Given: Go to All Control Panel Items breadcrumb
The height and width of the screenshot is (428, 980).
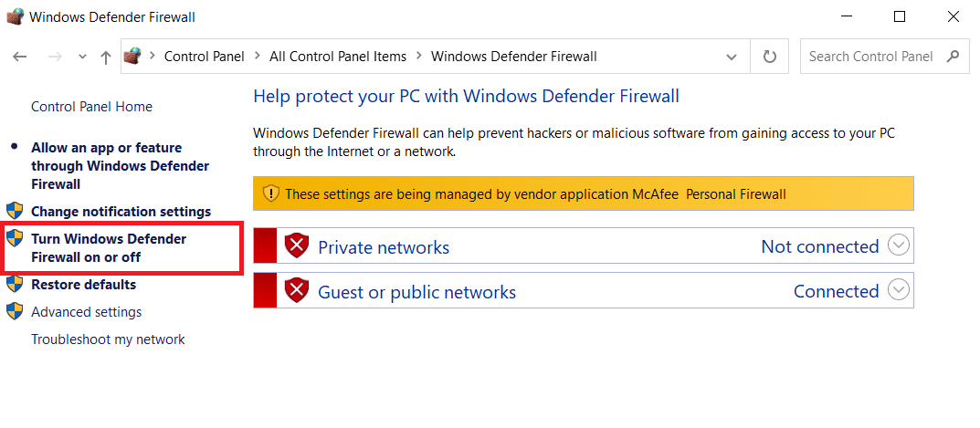Looking at the screenshot, I should [337, 57].
